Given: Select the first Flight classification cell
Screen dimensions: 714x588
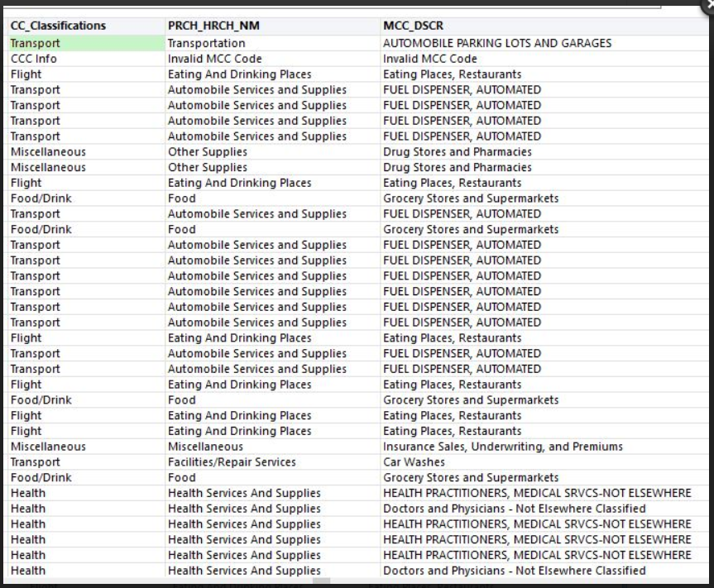Looking at the screenshot, I should (x=26, y=74).
